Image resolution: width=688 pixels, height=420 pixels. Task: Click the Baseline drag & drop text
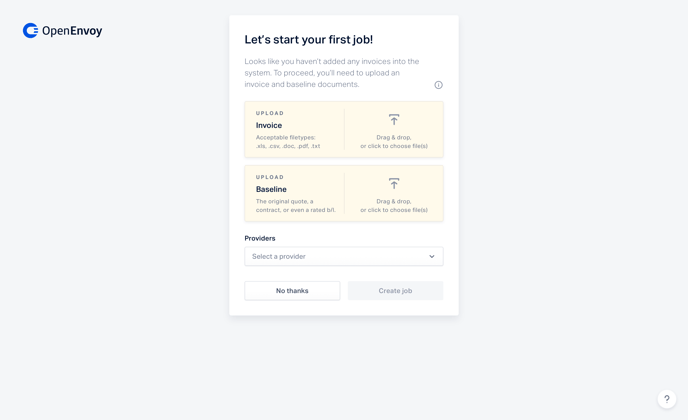coord(394,206)
